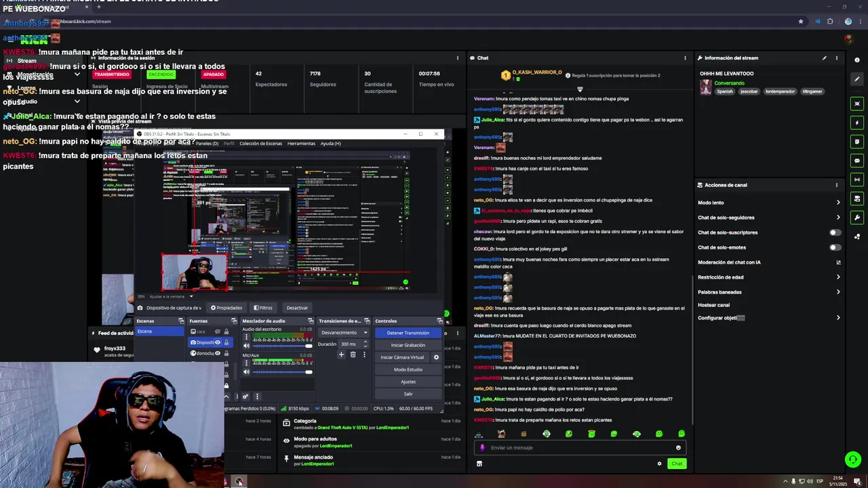868x488 pixels.
Task: Click Modo Estudio button
Action: tap(408, 369)
